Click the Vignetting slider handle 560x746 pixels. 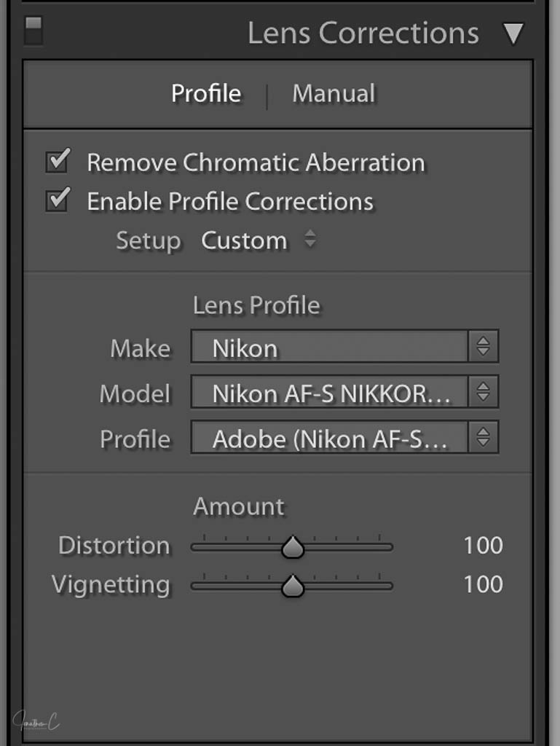pos(293,585)
